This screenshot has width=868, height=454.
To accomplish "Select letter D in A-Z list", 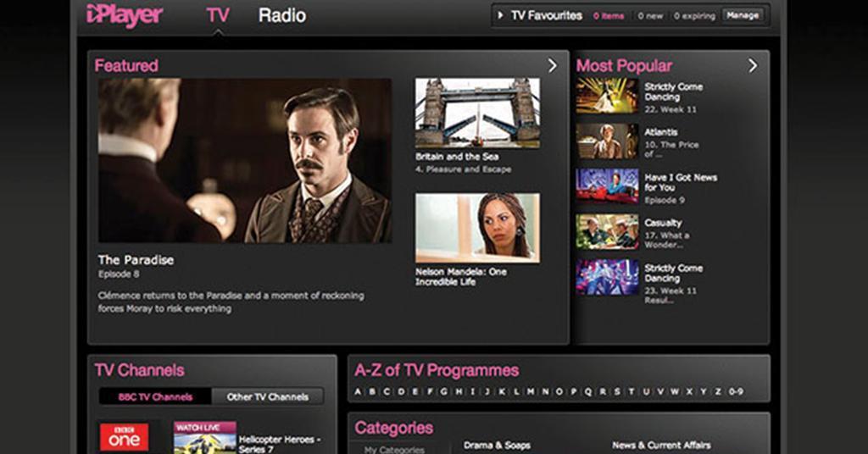I will coord(401,391).
